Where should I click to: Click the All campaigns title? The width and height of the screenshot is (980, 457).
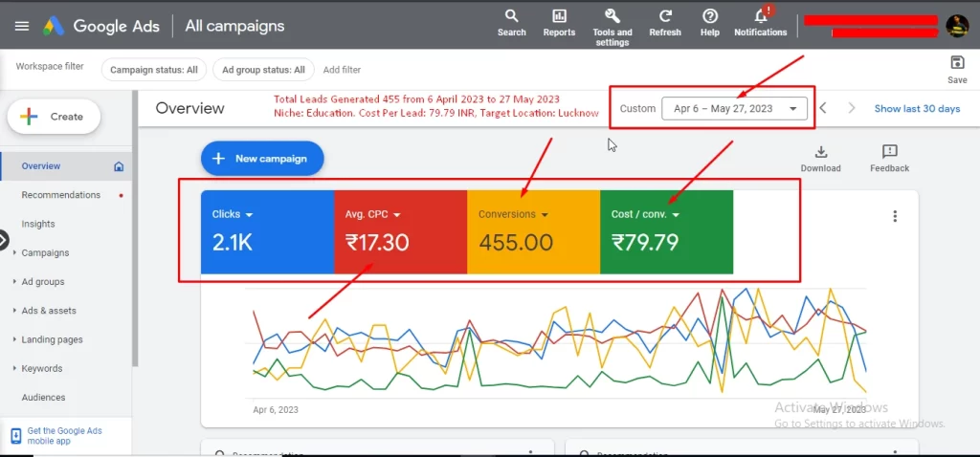pyautogui.click(x=234, y=26)
